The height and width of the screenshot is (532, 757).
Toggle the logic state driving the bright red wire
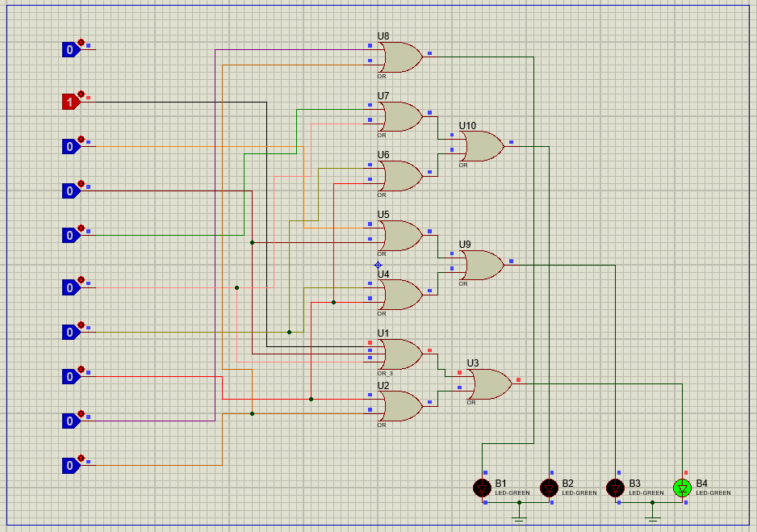coord(70,376)
